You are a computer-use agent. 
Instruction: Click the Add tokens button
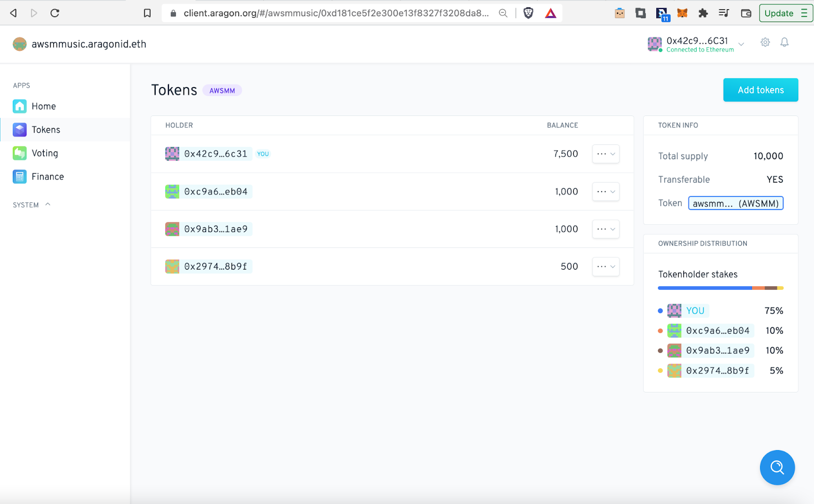tap(760, 90)
